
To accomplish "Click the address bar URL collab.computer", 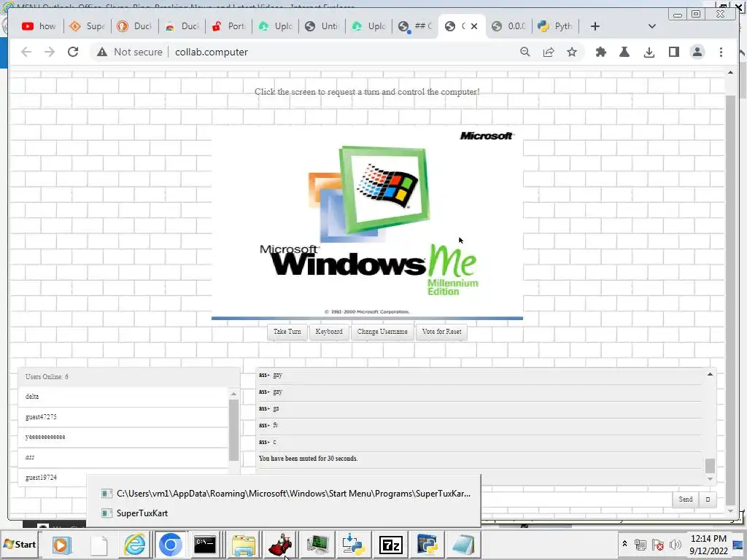I will tap(211, 52).
